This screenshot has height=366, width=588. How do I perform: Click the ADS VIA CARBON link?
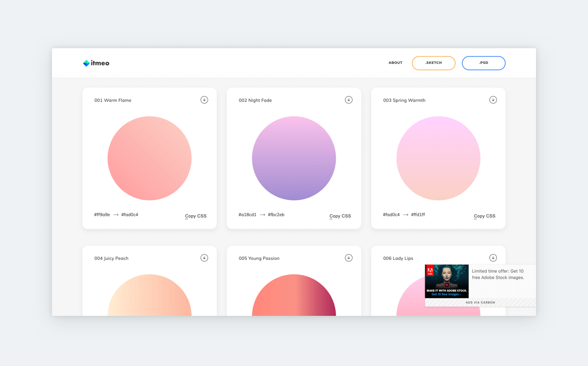point(480,302)
